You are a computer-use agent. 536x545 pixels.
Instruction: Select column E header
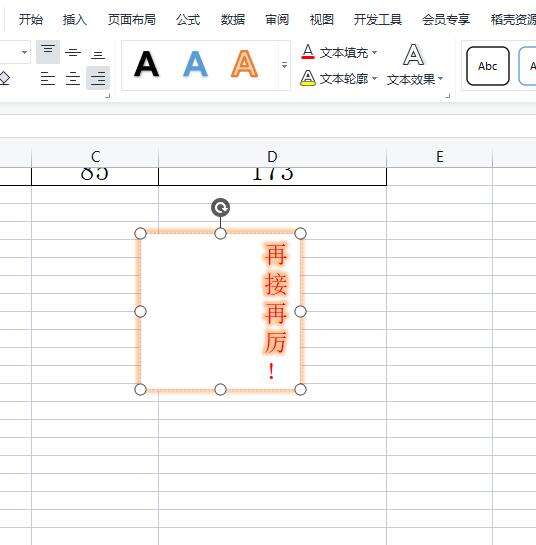click(440, 156)
